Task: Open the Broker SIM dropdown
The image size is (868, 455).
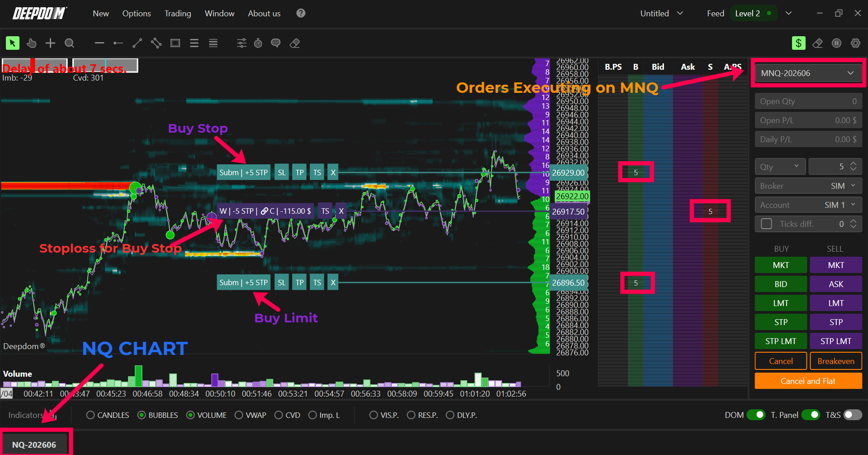Action: [808, 186]
